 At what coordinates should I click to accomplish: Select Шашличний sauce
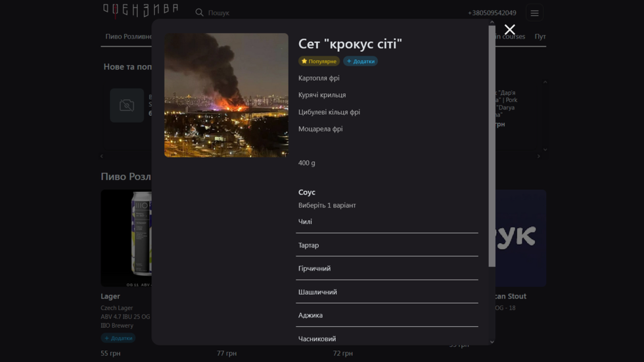click(386, 292)
